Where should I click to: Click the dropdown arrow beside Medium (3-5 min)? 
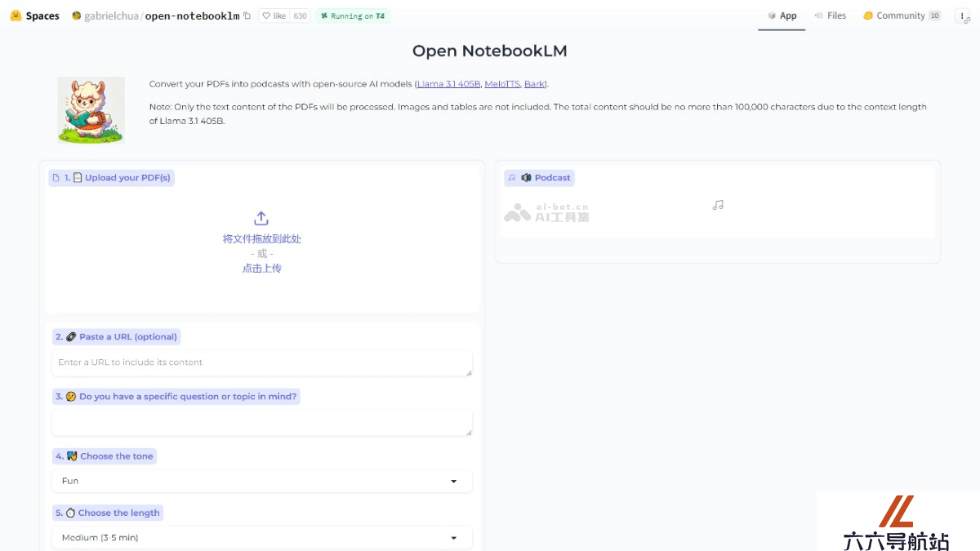(x=454, y=538)
